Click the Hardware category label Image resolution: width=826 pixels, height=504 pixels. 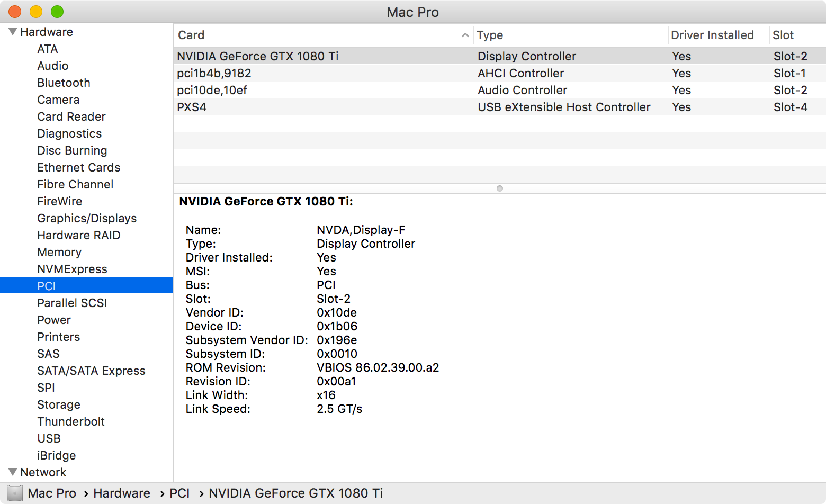47,32
